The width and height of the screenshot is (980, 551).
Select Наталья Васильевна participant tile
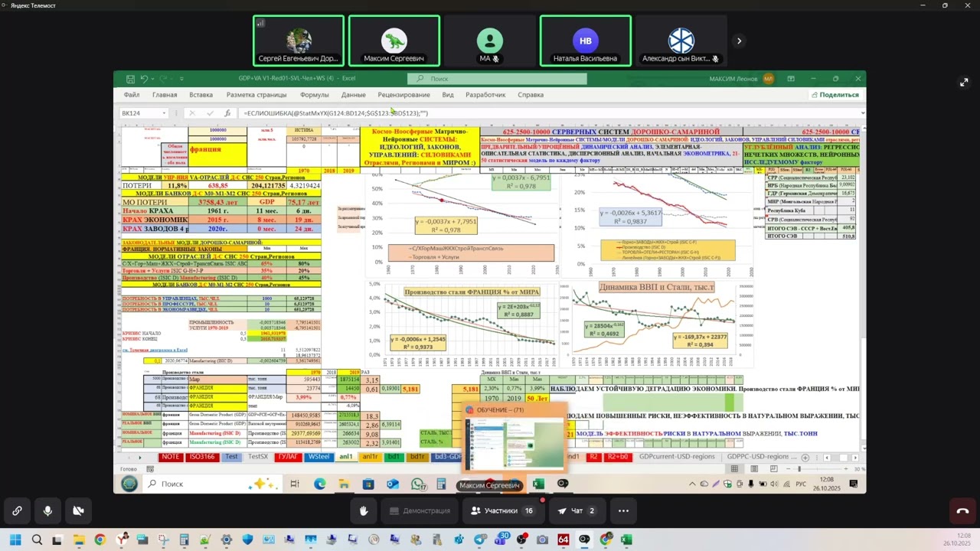pos(586,41)
